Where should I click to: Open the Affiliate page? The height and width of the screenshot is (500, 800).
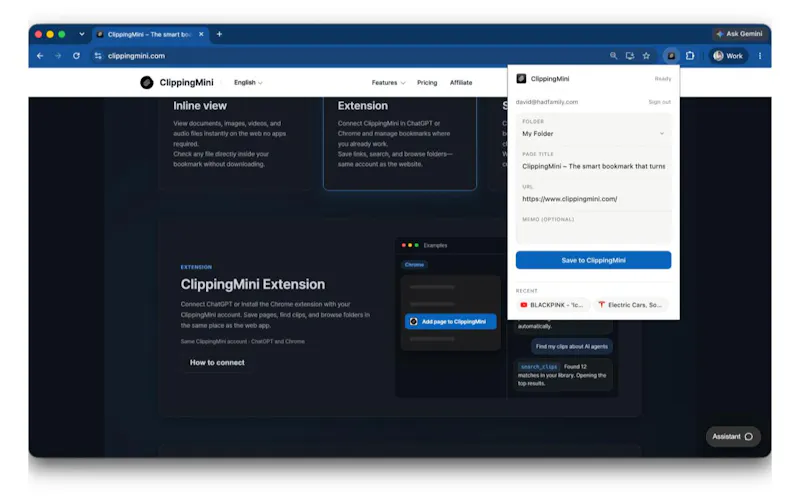coord(461,83)
